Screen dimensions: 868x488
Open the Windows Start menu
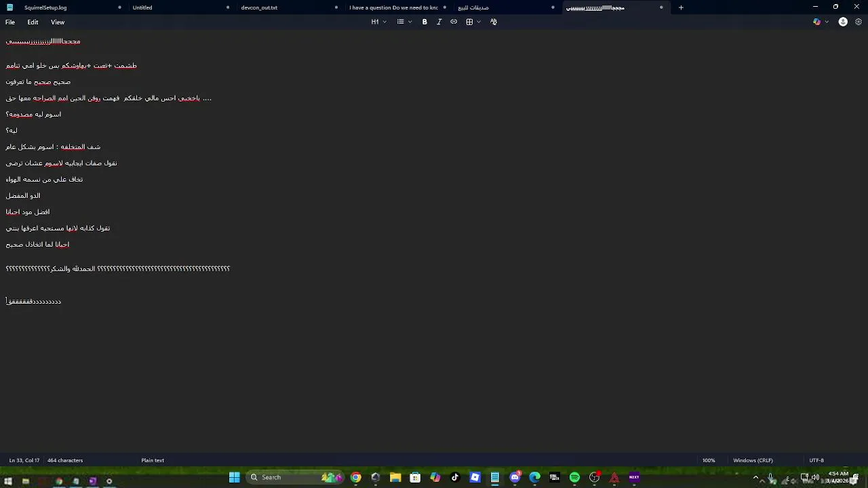(x=235, y=477)
